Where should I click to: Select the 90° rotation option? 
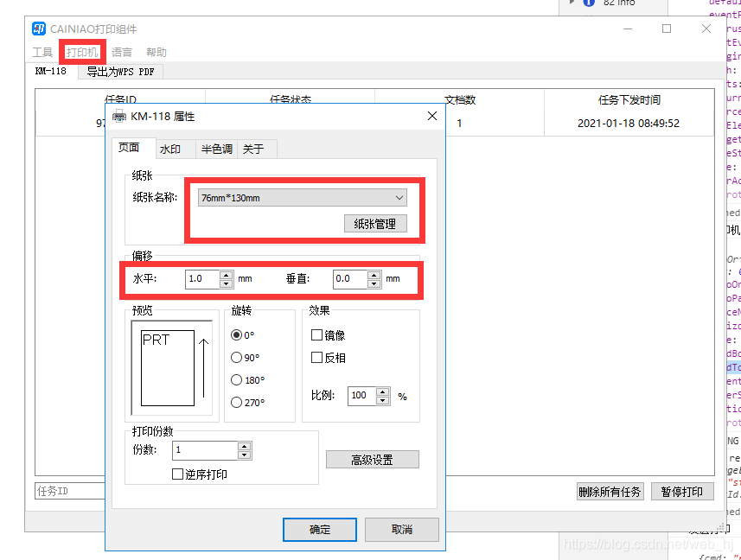coord(246,358)
